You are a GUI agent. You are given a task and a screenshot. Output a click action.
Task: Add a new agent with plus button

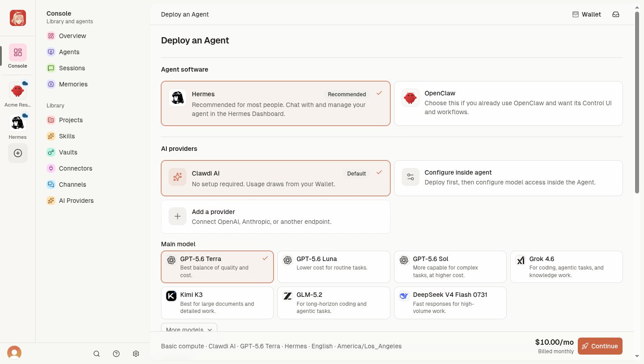coord(18,153)
